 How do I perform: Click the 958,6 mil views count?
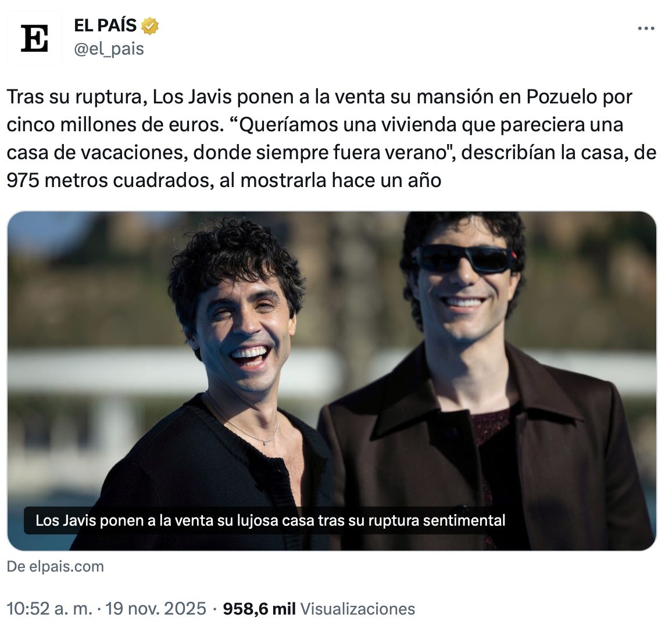[x=259, y=608]
